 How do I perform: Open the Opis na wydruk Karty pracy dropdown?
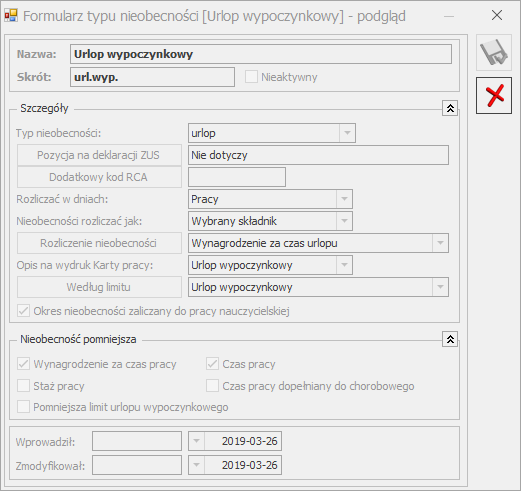pos(344,265)
